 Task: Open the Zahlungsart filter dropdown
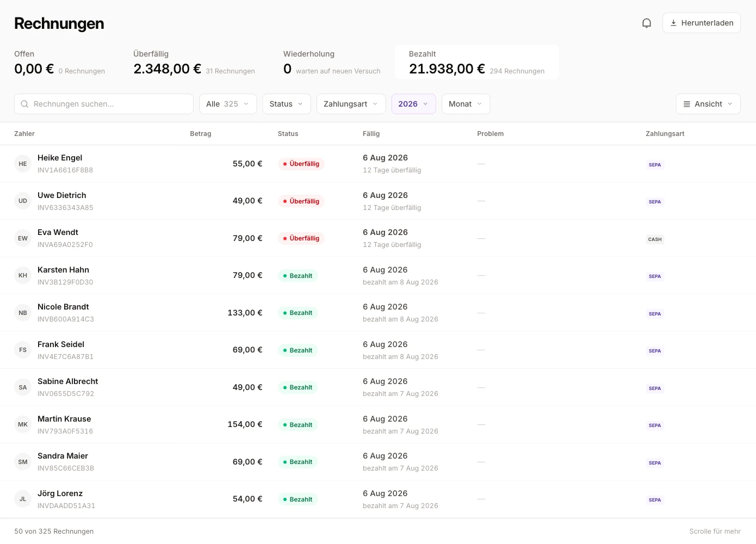351,104
